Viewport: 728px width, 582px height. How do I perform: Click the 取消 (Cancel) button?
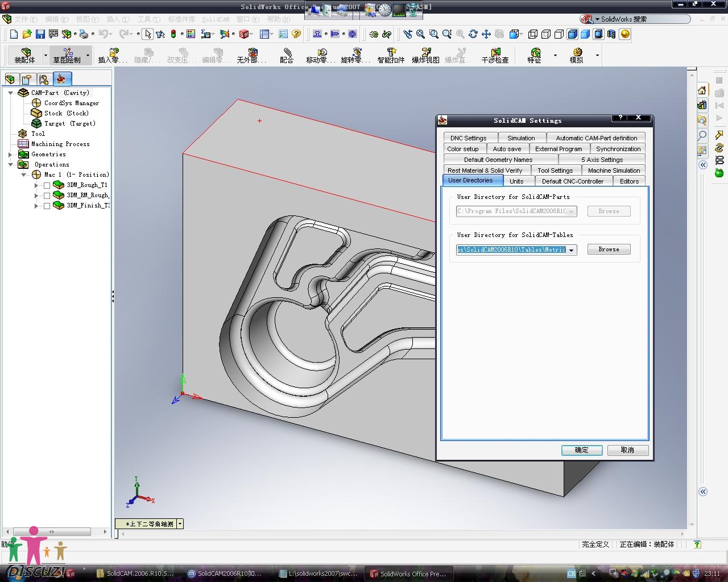point(627,450)
